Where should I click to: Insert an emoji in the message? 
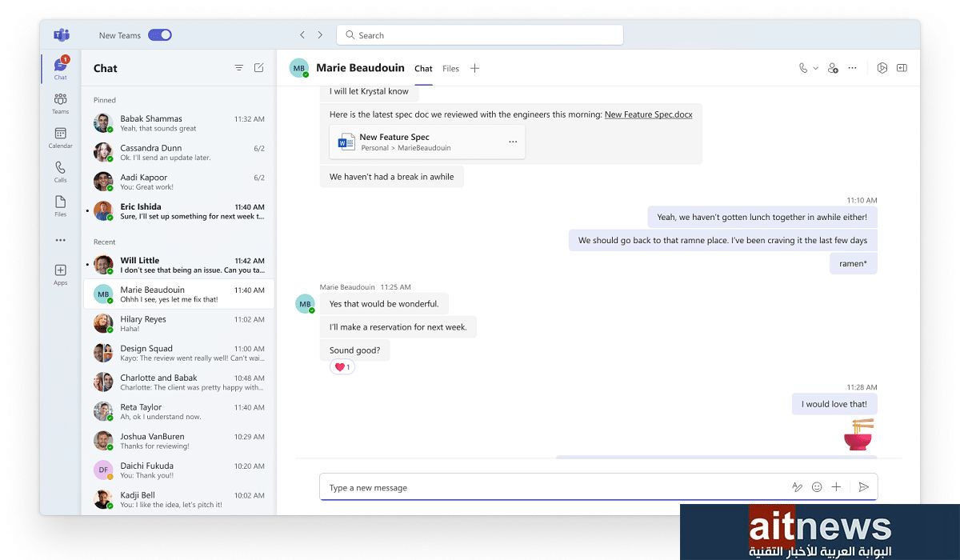pyautogui.click(x=817, y=487)
